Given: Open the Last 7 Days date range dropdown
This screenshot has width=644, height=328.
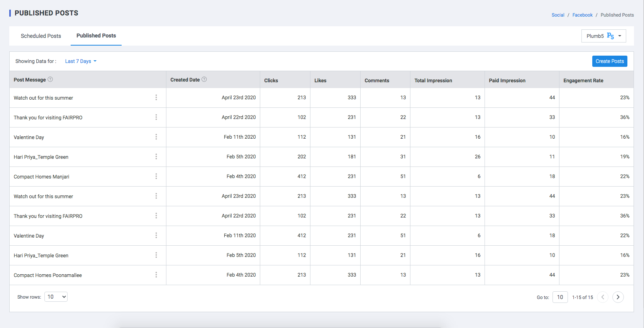Looking at the screenshot, I should 81,61.
